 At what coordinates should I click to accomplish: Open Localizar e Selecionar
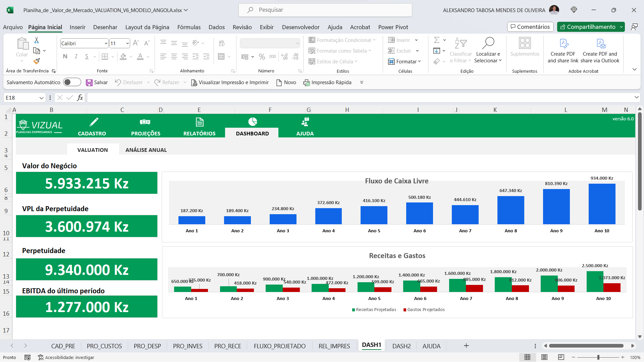(x=488, y=50)
